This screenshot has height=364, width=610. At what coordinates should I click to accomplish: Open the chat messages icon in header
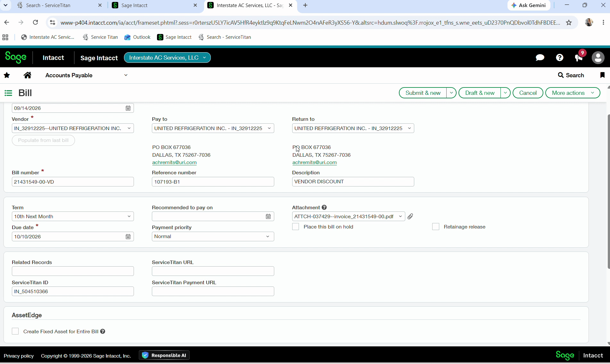pyautogui.click(x=540, y=58)
